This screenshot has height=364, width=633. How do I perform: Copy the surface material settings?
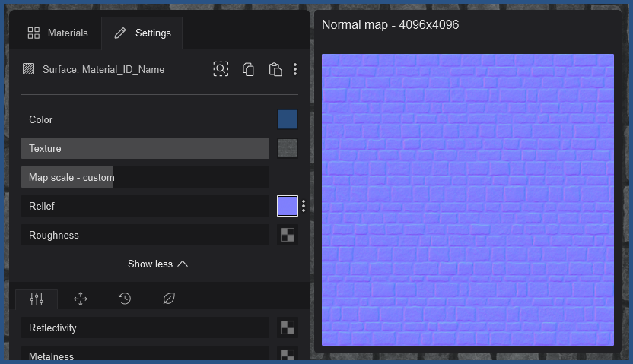click(248, 69)
